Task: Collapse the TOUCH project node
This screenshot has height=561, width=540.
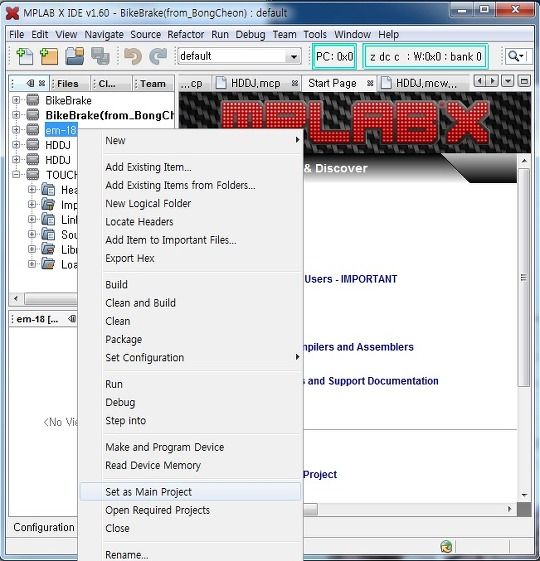Action: tap(16, 175)
